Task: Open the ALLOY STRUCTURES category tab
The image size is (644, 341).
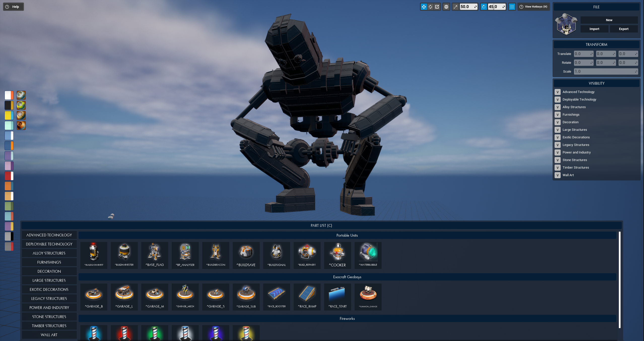Action: point(49,253)
